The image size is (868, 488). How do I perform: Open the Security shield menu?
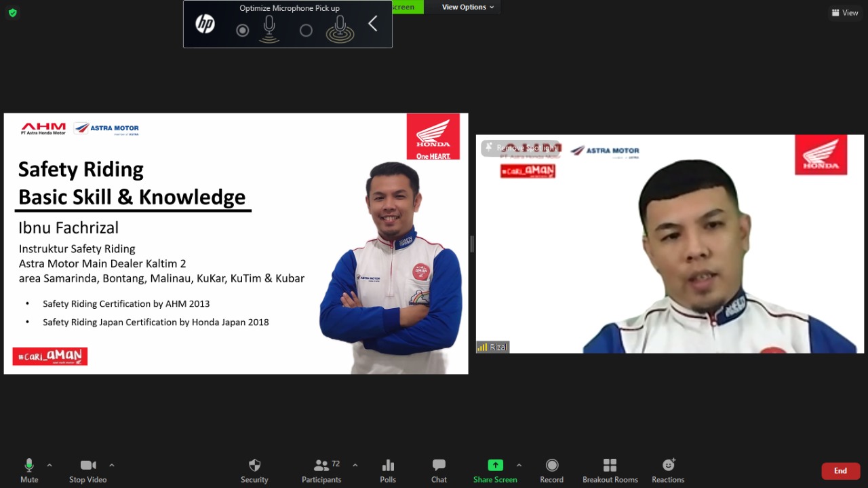254,470
